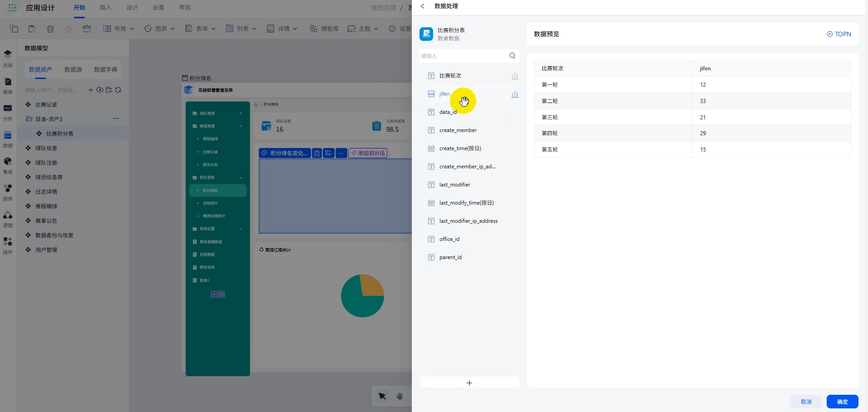Select the create_member field in list
Image resolution: width=868 pixels, height=412 pixels.
(458, 130)
